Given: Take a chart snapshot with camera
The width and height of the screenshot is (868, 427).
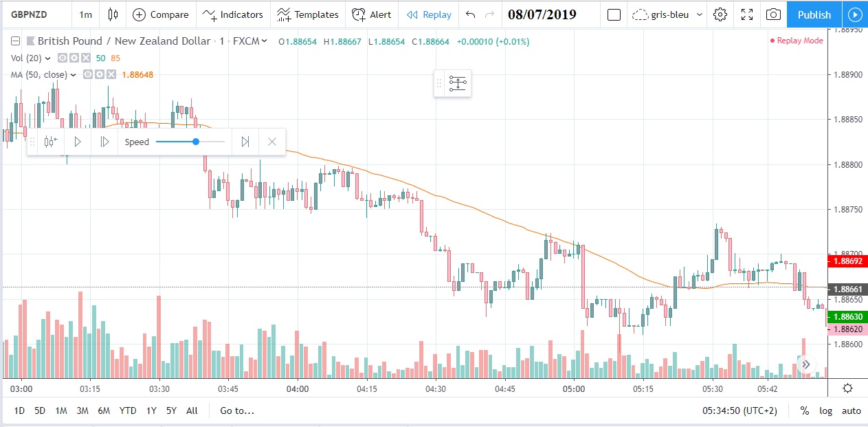Looking at the screenshot, I should (773, 14).
